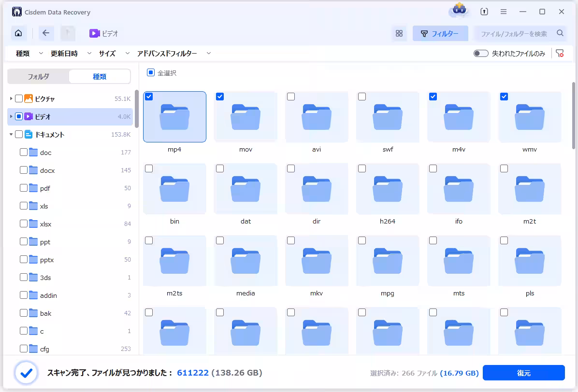This screenshot has width=578, height=392.
Task: Toggle 失われたファイルのみ switch
Action: 481,54
